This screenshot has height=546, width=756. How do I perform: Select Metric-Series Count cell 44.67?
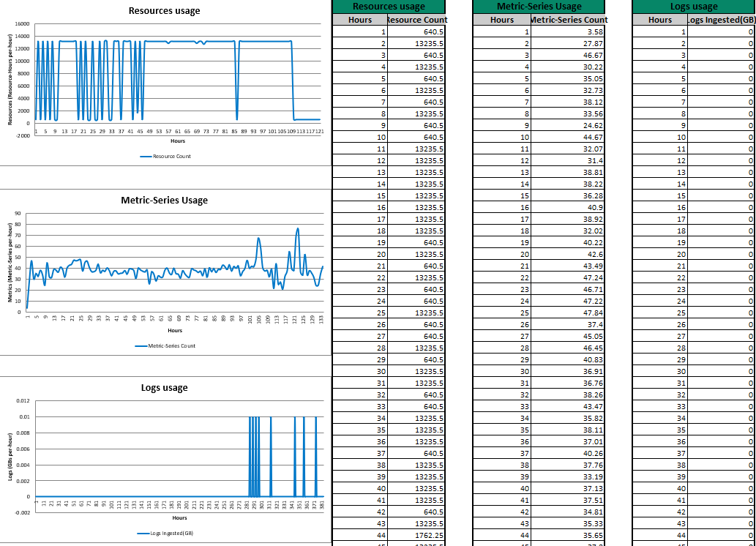point(567,137)
